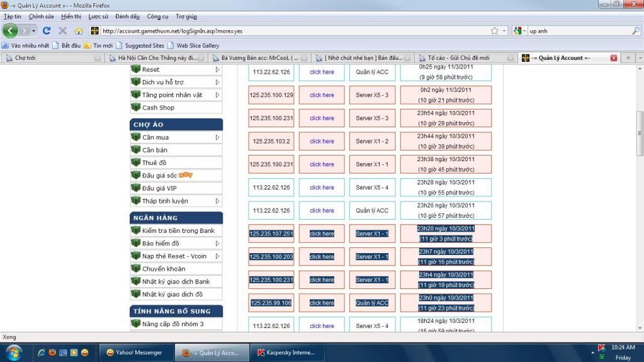This screenshot has width=644, height=362.
Task: Expand Tháp tinh luyện submenu arrow
Action: (217, 201)
